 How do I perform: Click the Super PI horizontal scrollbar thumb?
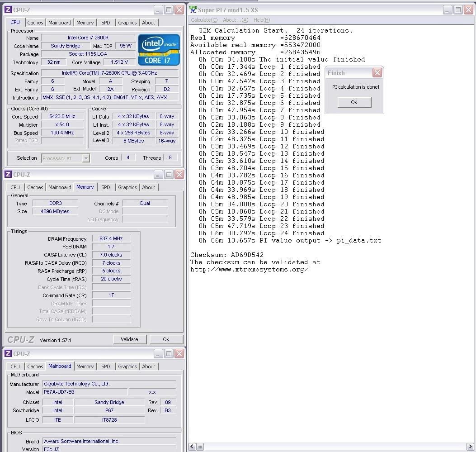tap(200, 447)
